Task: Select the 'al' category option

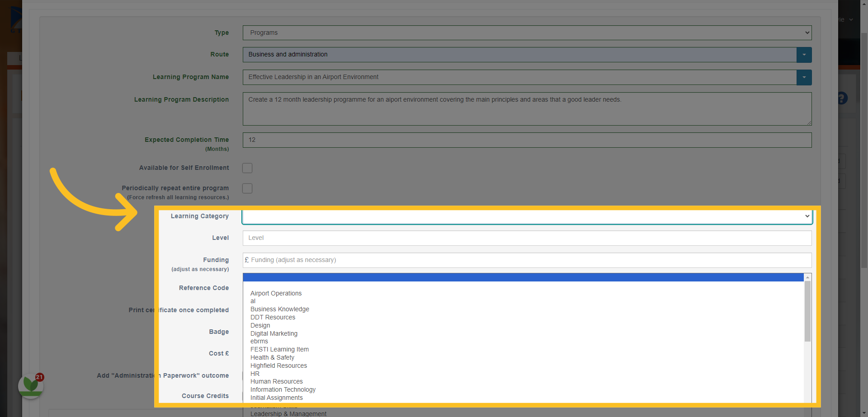Action: [x=253, y=301]
